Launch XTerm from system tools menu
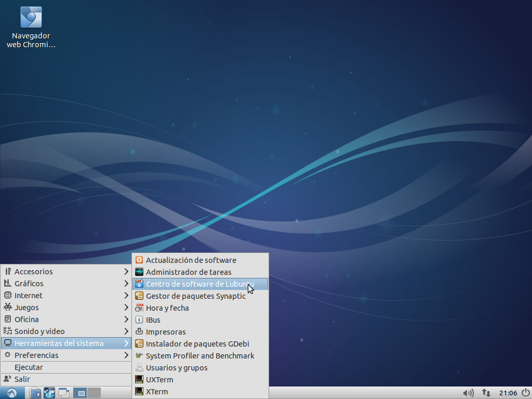 tap(156, 392)
